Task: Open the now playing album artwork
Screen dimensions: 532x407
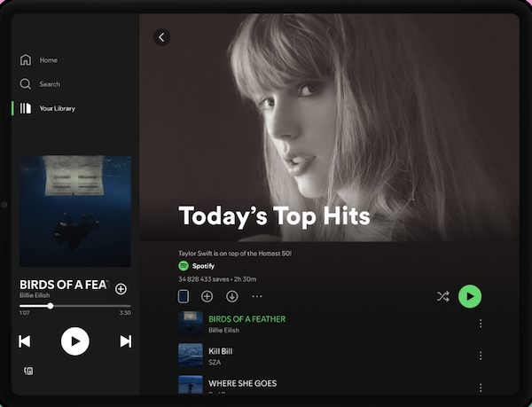Action: 75,211
